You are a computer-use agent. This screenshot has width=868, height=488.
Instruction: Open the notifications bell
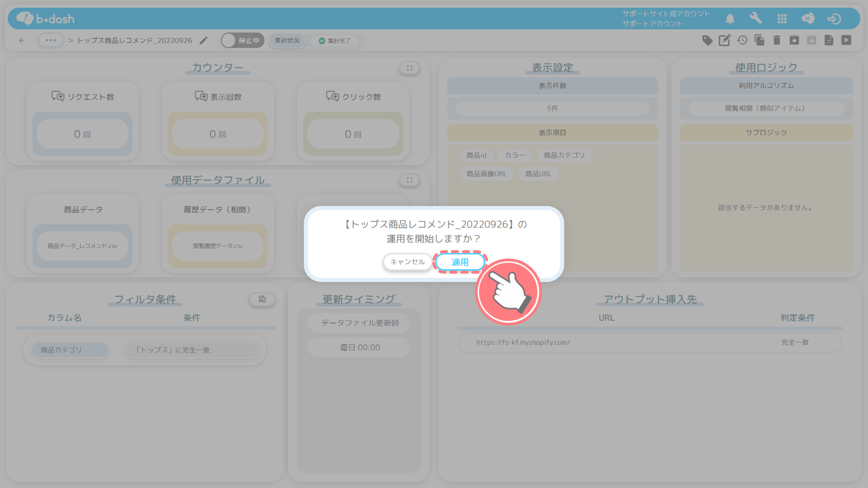(730, 18)
